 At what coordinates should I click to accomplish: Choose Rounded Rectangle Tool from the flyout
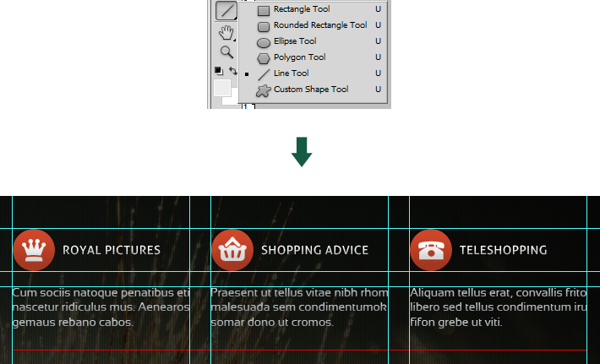click(x=319, y=25)
